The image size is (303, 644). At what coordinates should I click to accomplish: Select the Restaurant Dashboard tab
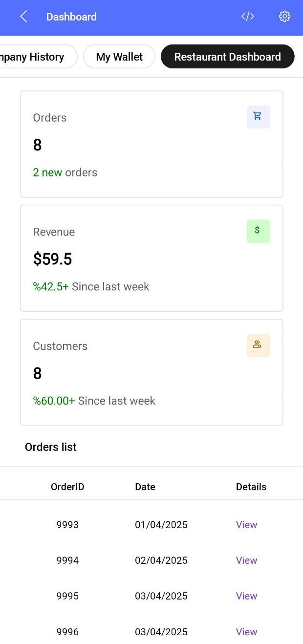coord(227,57)
